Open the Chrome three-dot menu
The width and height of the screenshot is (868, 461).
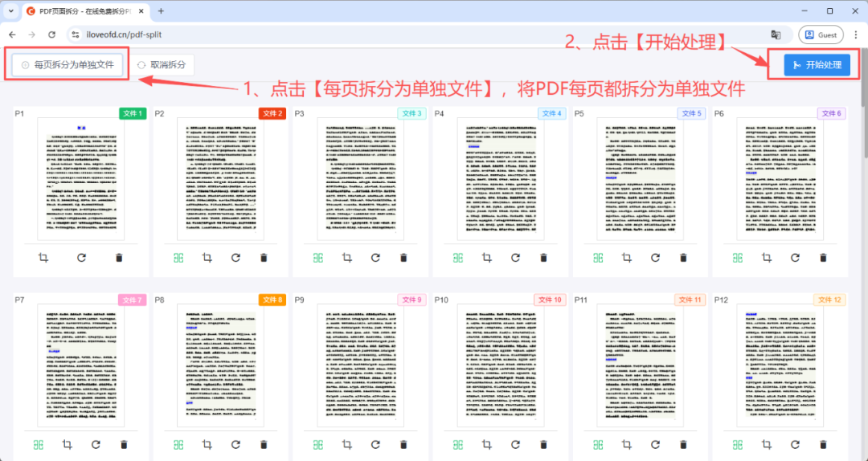coord(856,35)
